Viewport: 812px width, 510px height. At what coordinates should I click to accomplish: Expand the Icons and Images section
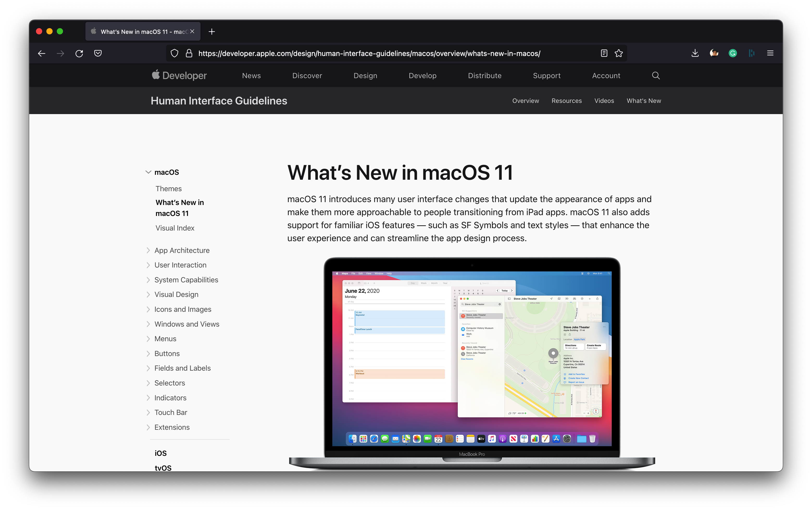[x=148, y=309]
